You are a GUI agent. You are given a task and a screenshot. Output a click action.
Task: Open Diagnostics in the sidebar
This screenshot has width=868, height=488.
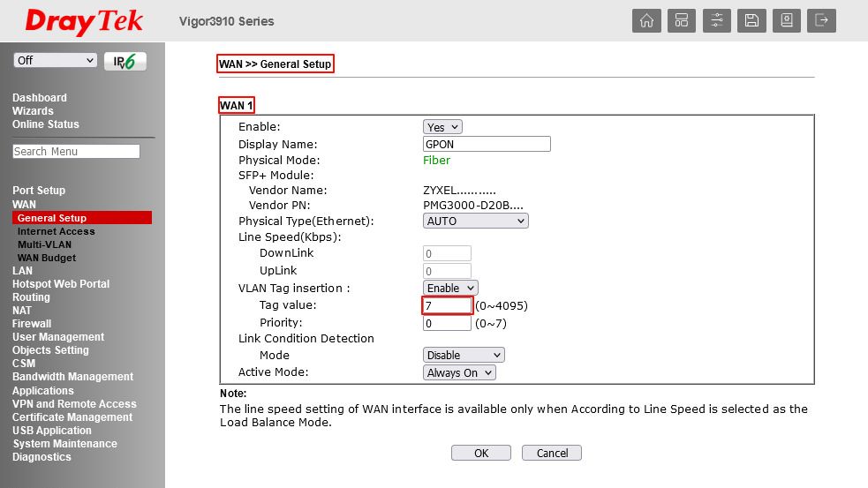(x=42, y=457)
